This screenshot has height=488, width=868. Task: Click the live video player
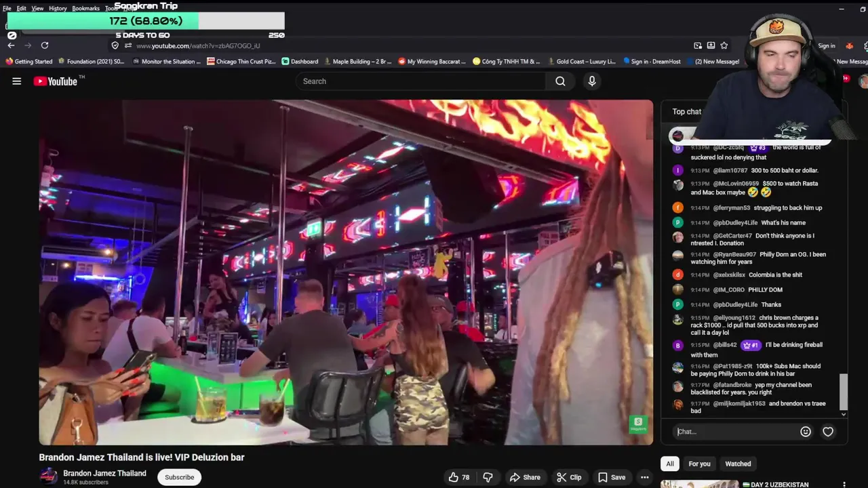[346, 272]
